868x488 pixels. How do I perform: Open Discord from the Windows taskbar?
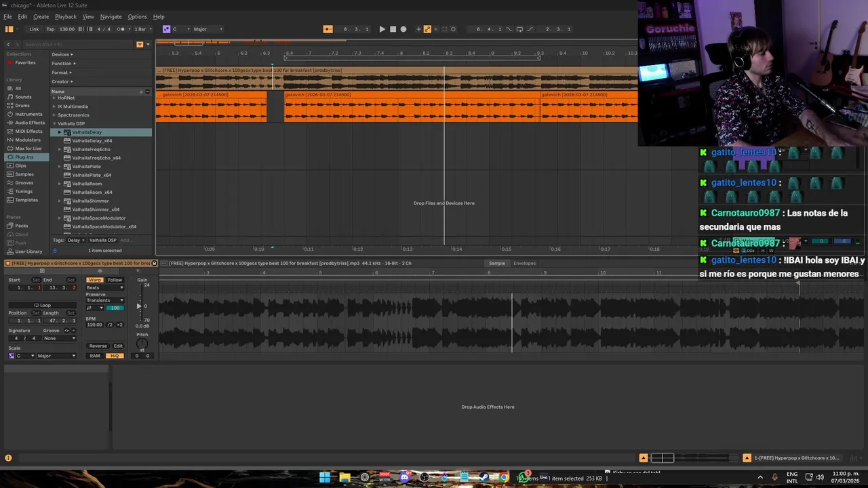point(405,477)
